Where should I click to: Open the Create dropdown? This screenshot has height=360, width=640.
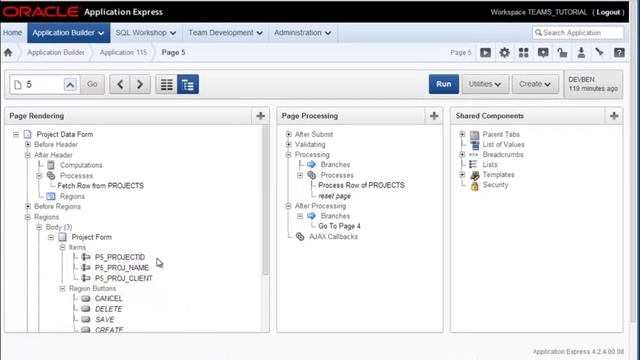tap(535, 84)
